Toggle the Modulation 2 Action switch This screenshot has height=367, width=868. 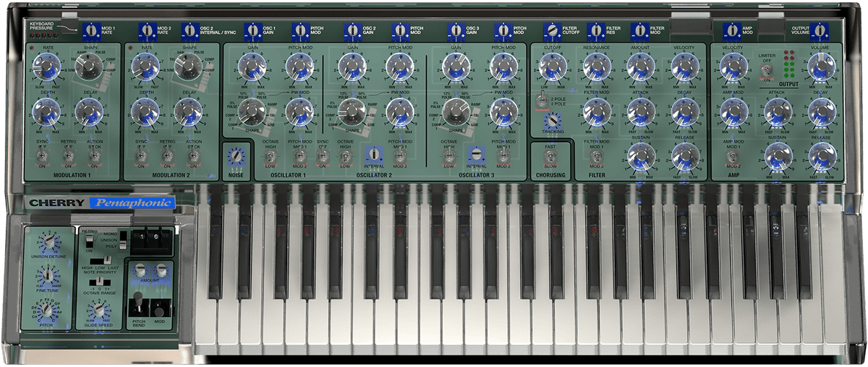click(193, 154)
